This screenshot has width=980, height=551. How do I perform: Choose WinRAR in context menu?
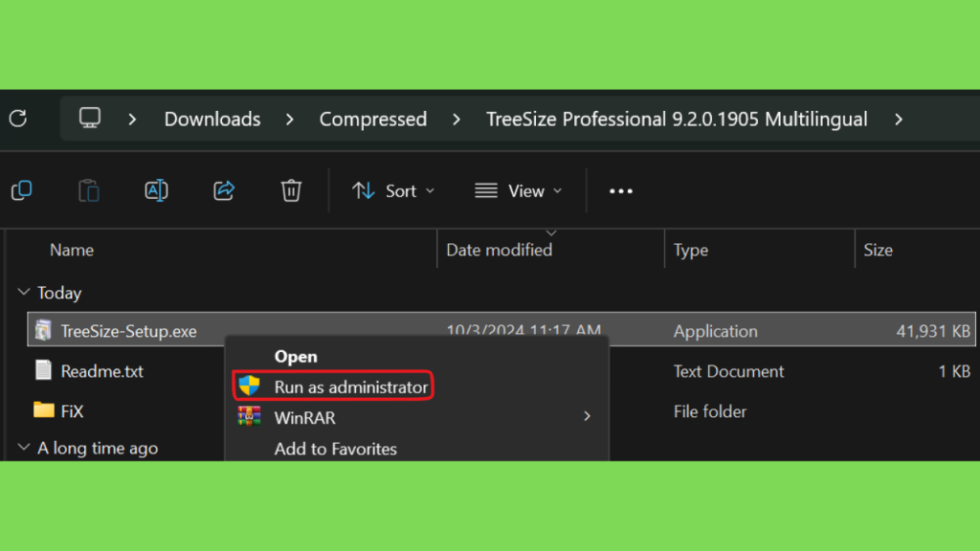[x=304, y=417]
